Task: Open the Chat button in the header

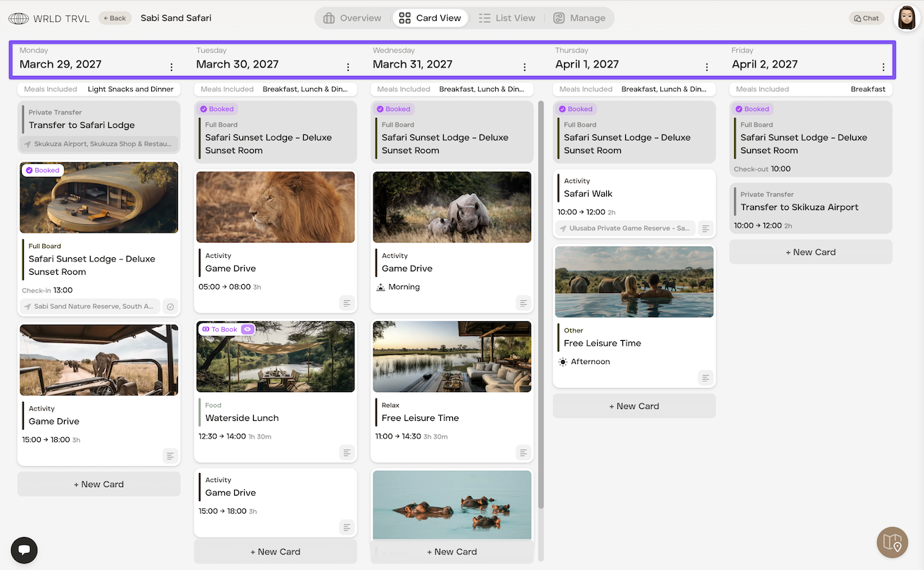Action: click(866, 18)
